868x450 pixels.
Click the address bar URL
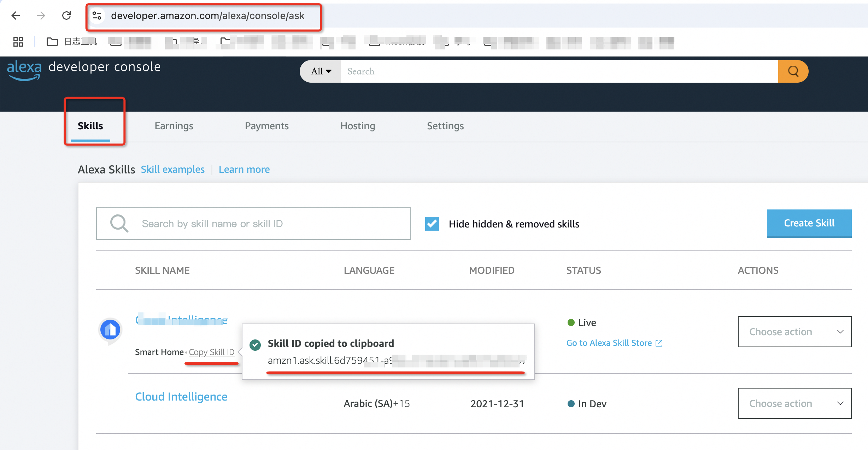tap(207, 16)
